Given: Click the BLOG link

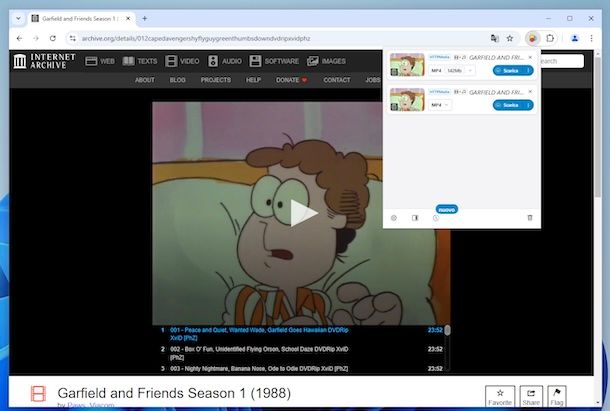Looking at the screenshot, I should point(177,80).
